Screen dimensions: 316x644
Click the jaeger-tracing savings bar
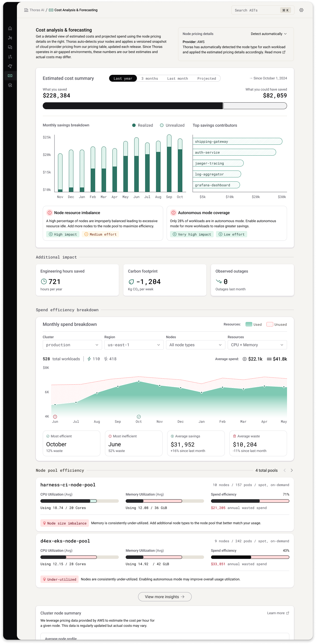pyautogui.click(x=218, y=163)
